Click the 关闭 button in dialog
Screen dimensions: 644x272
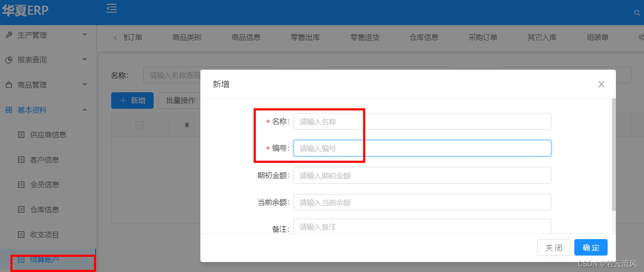[554, 248]
